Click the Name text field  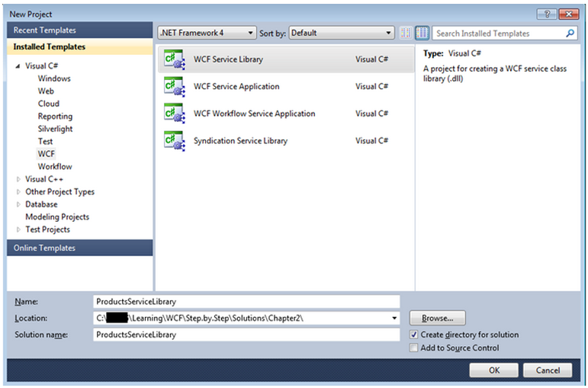click(246, 302)
